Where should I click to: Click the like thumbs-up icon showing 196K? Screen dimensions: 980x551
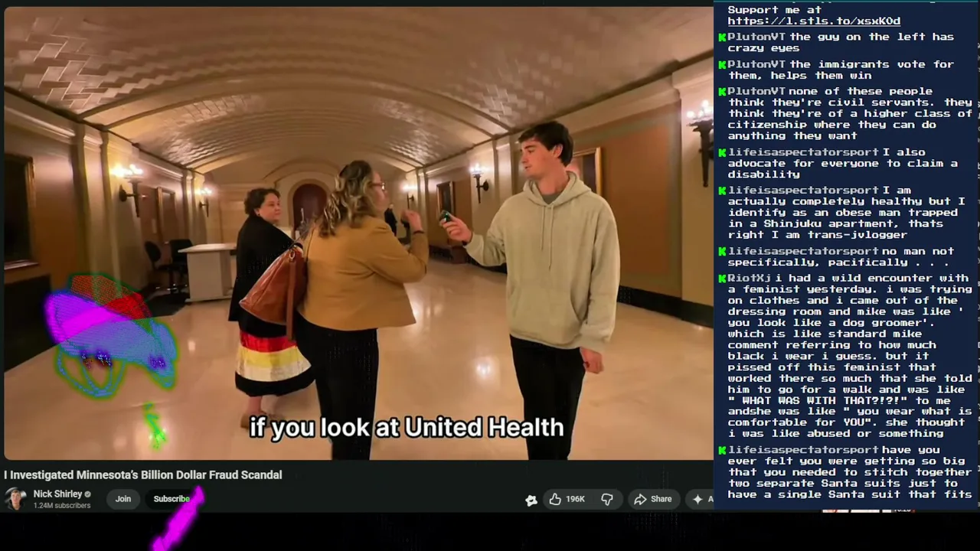point(555,499)
